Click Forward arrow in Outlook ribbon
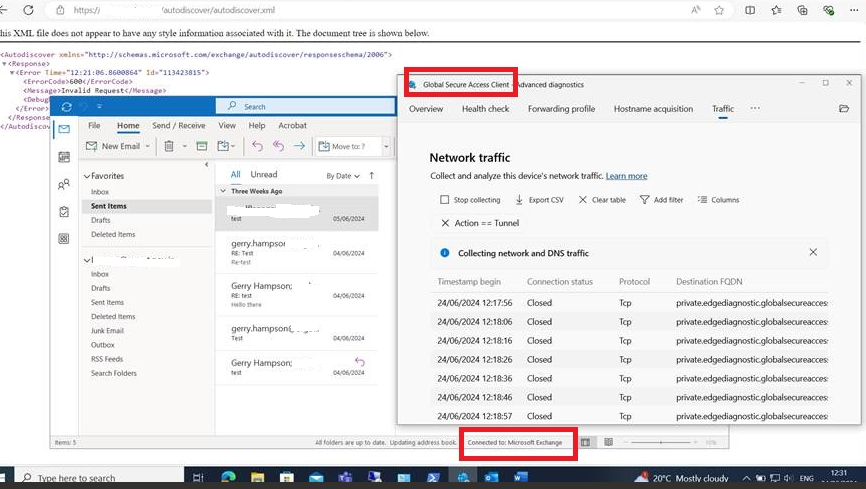The width and height of the screenshot is (866, 489). pyautogui.click(x=299, y=146)
